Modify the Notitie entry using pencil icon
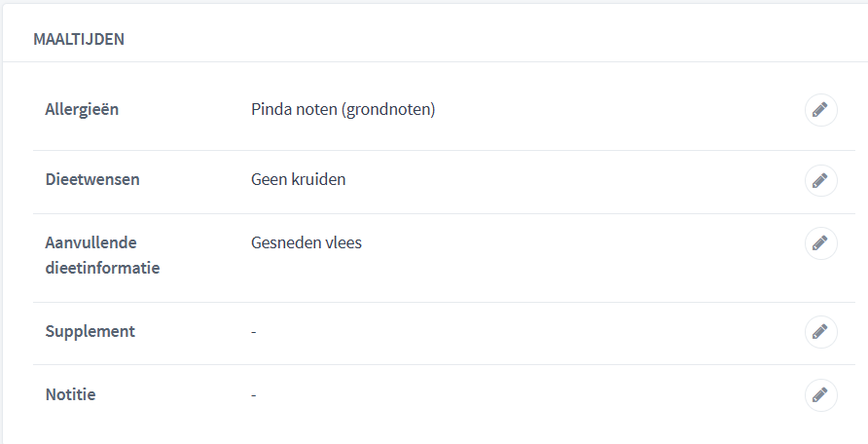The height and width of the screenshot is (444, 868). (820, 394)
